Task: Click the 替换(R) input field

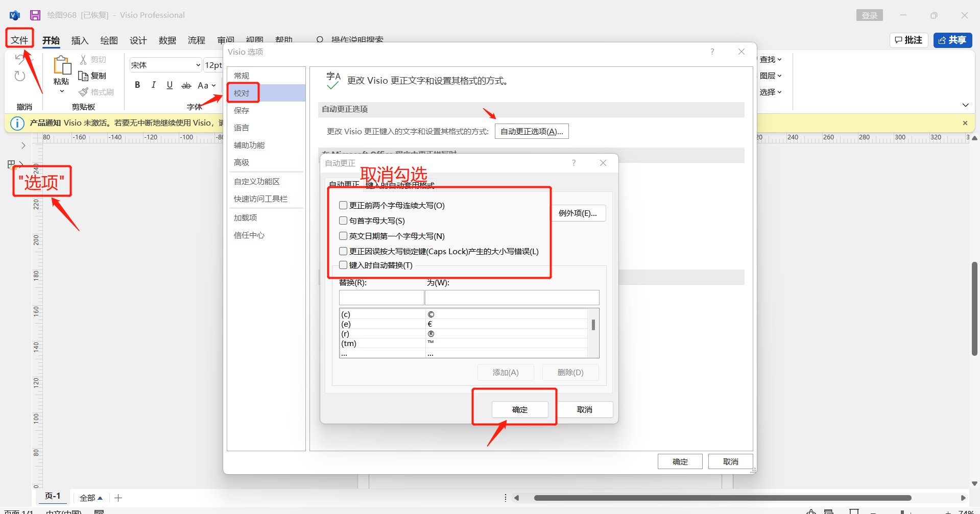Action: (x=381, y=298)
